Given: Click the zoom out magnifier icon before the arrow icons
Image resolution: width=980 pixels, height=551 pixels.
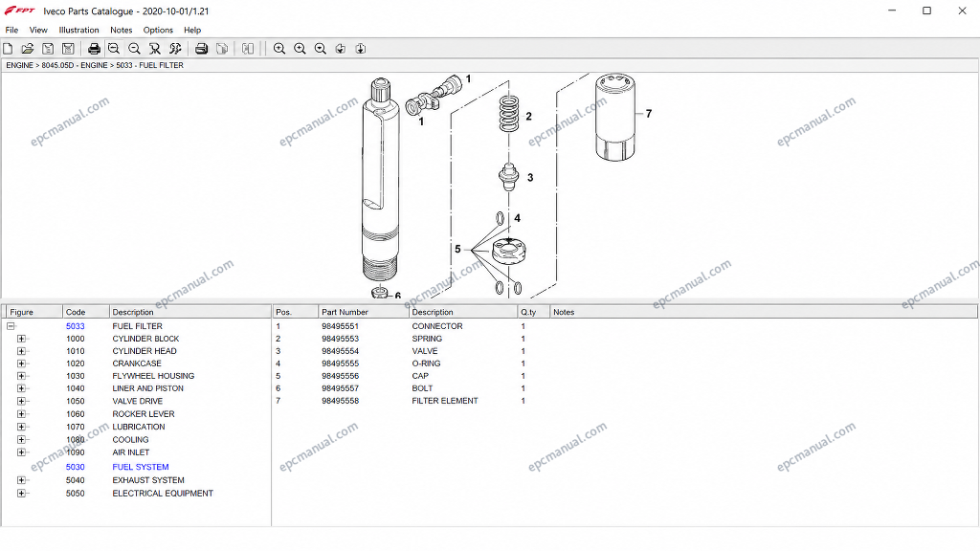Looking at the screenshot, I should pos(321,49).
